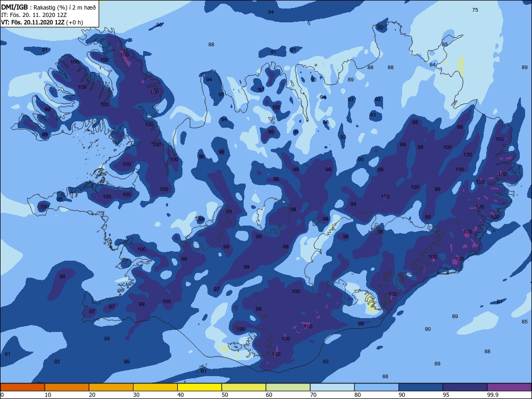Click the '70' label of the color scale
The height and width of the screenshot is (399, 532).
coord(313,395)
